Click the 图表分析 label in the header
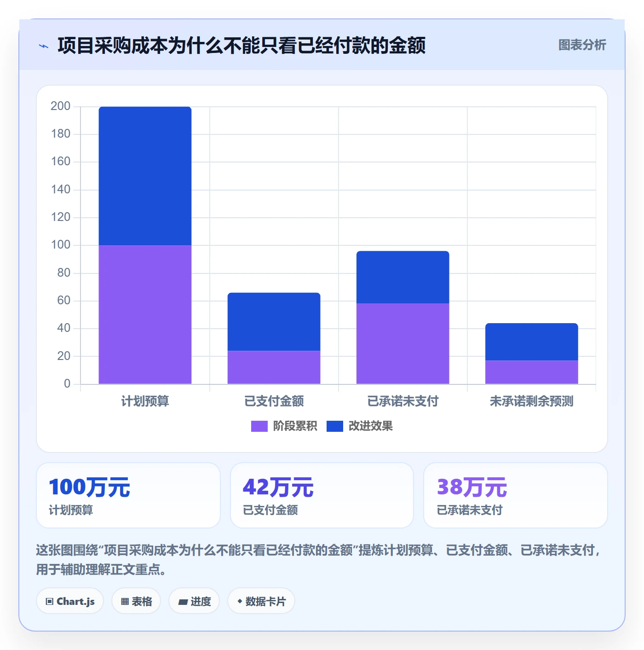The image size is (644, 650). [582, 45]
